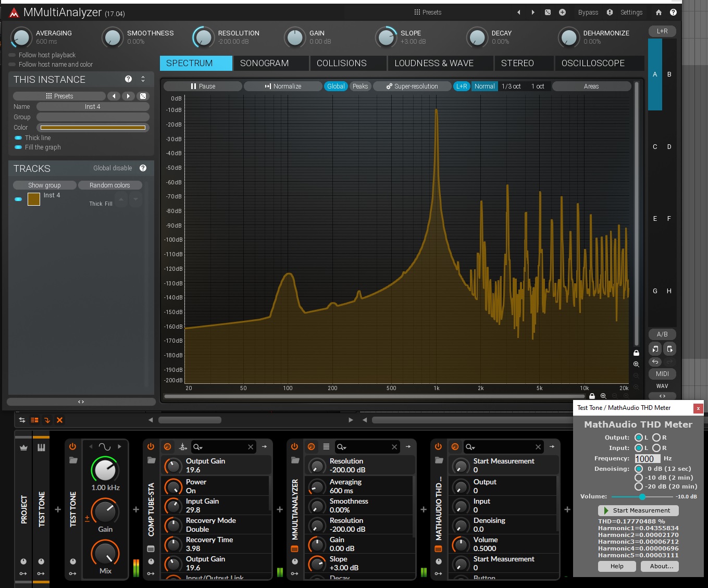
Task: Switch to the LOUDNESS & WAVE tab
Action: 440,63
